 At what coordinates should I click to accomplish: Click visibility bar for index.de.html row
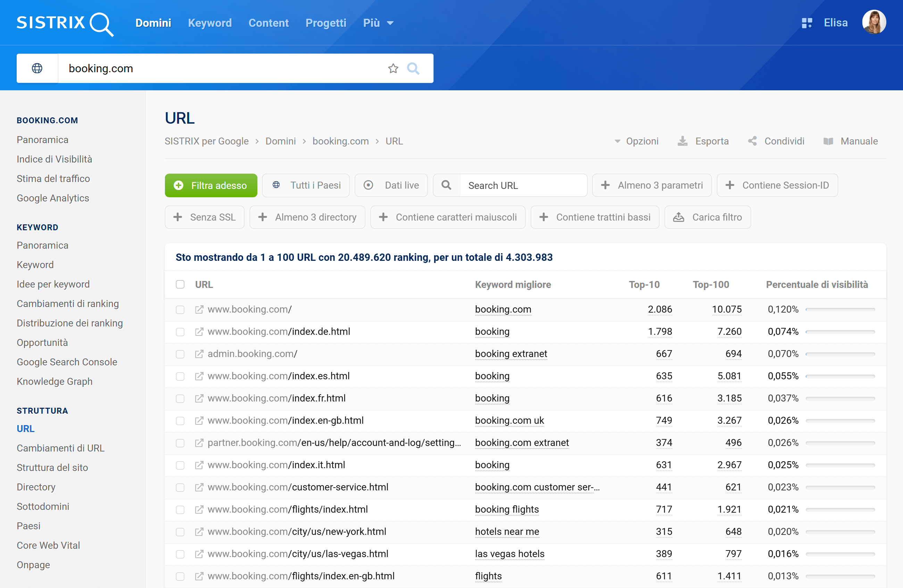click(x=840, y=332)
